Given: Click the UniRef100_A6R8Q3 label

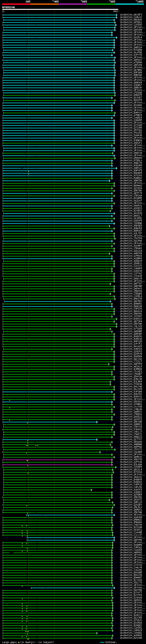Looking at the screenshot, I should point(131,552).
